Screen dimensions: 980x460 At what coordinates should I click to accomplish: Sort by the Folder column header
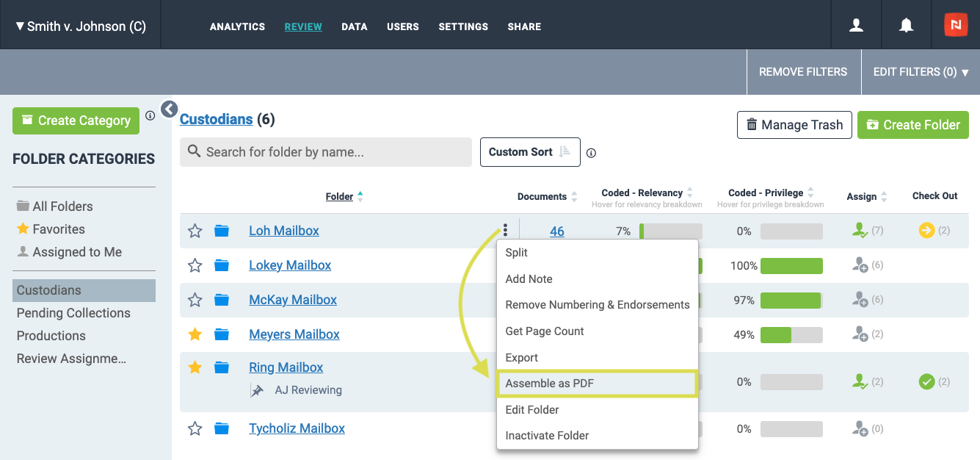344,196
